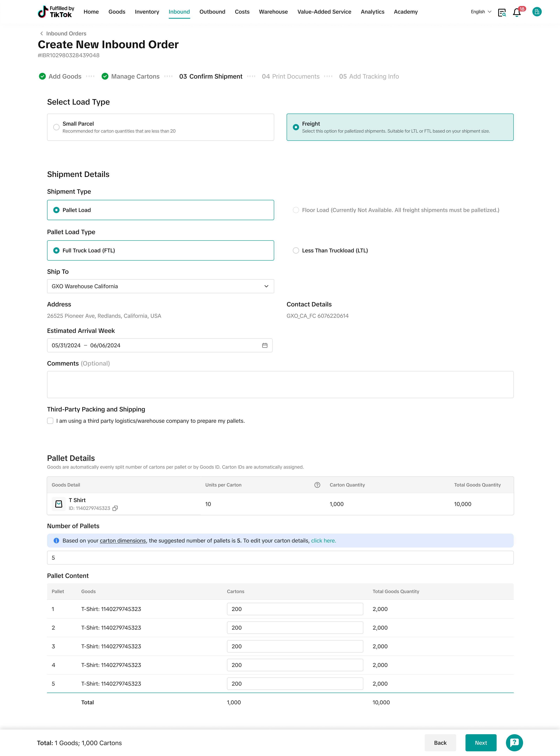The image size is (560, 756).
Task: Click the Next button
Action: [480, 742]
